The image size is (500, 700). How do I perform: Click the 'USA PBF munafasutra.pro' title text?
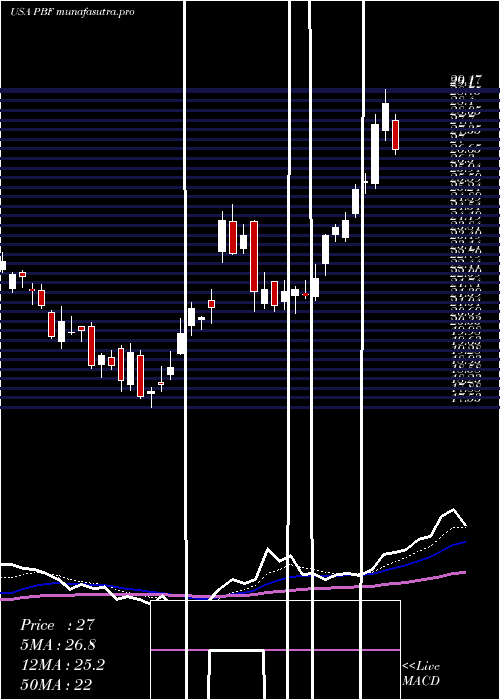(x=72, y=12)
